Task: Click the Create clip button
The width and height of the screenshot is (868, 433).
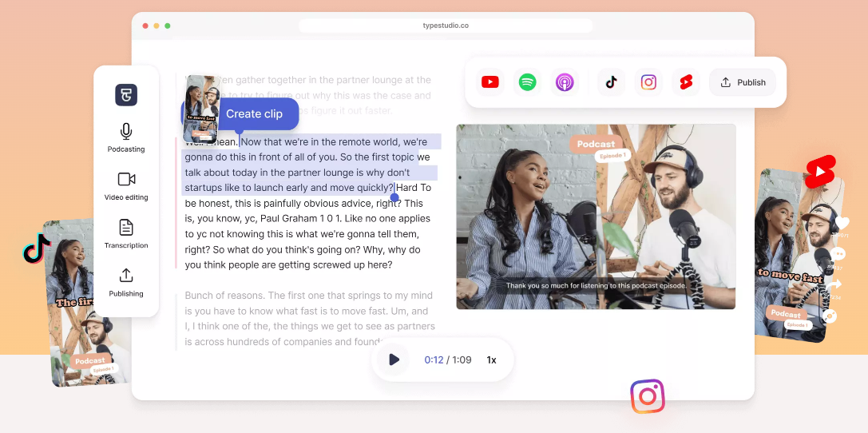Action: 254,114
